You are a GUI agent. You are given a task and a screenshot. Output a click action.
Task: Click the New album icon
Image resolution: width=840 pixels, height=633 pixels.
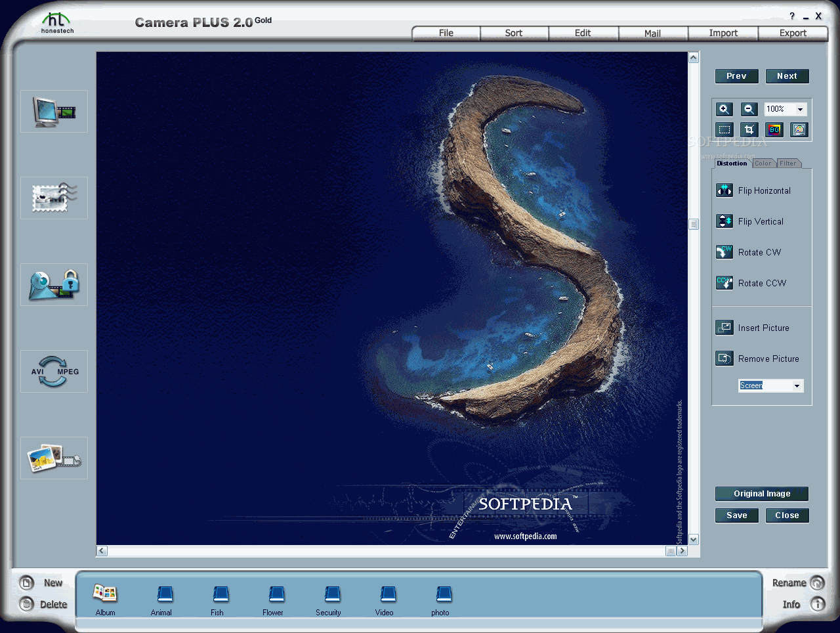click(x=27, y=582)
